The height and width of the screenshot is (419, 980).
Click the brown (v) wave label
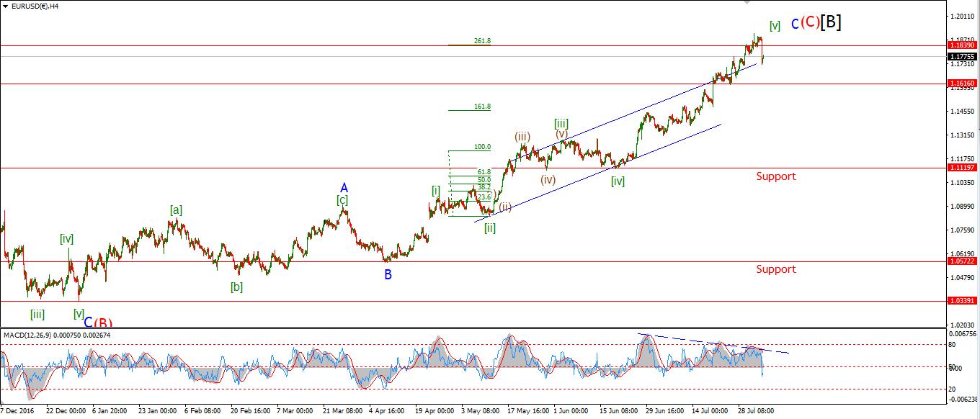[x=561, y=134]
